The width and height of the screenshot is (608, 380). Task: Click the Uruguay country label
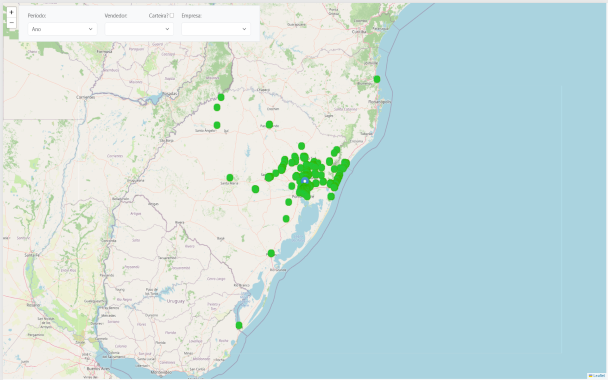coord(176,301)
